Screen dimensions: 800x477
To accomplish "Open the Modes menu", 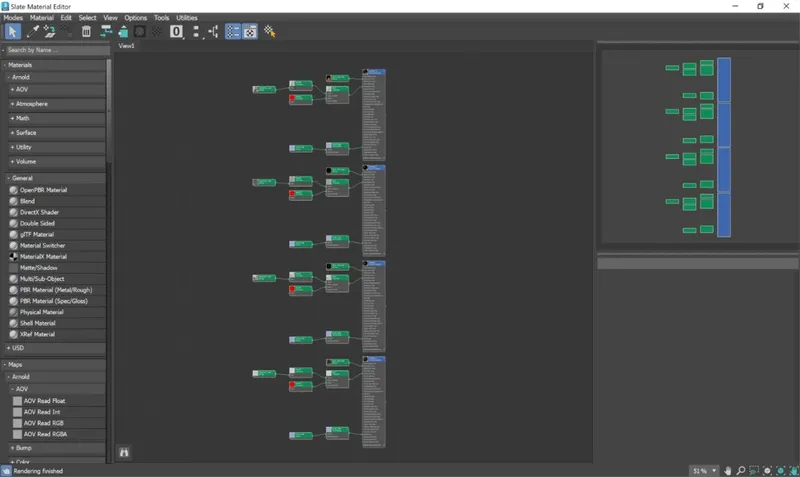I will (x=13, y=17).
